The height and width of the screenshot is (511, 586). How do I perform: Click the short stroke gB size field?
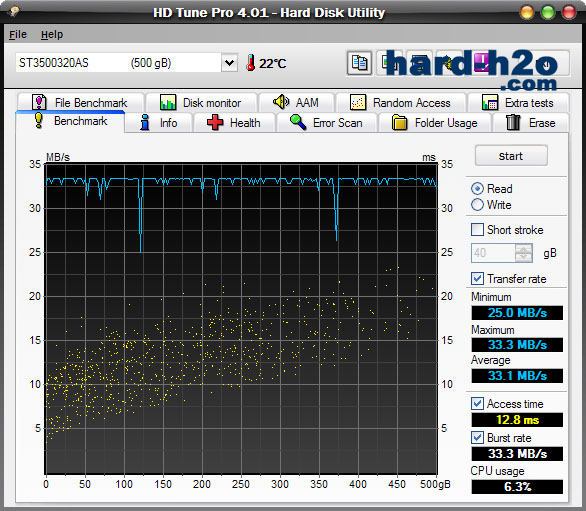point(493,253)
